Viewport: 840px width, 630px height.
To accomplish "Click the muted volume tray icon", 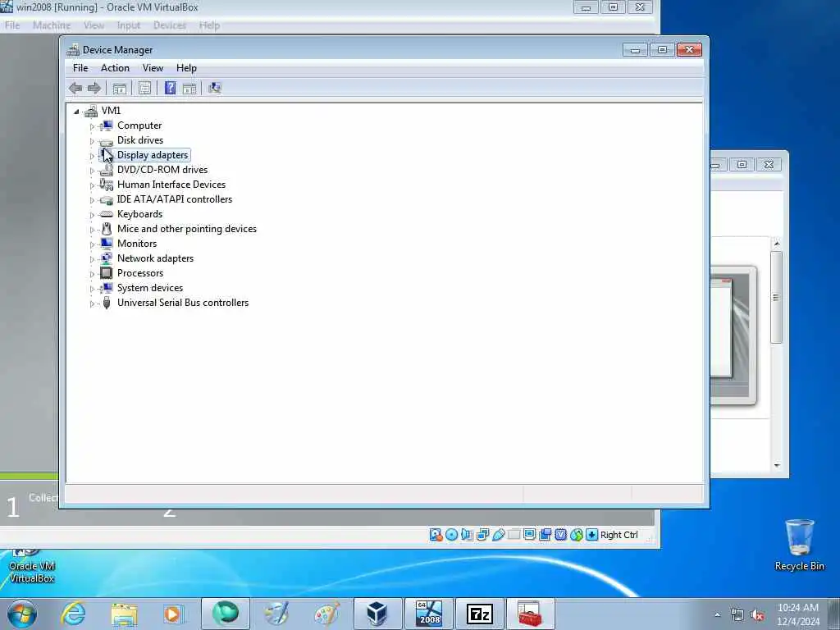I will (757, 615).
